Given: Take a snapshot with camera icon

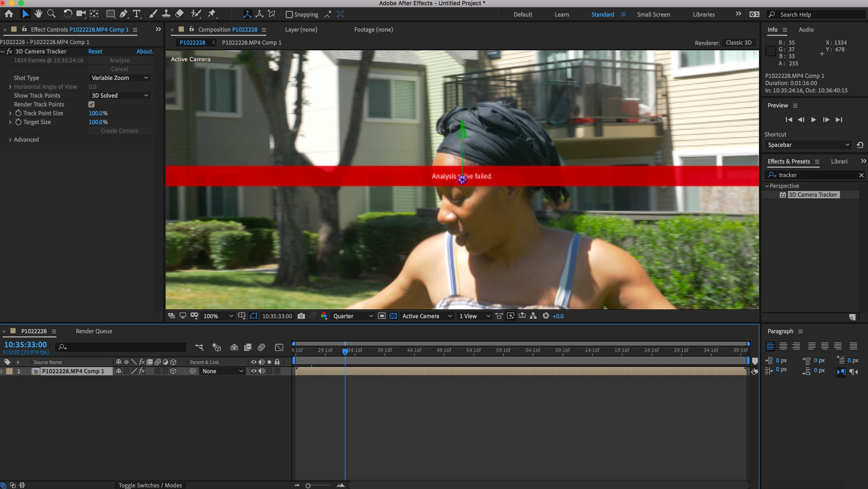Looking at the screenshot, I should coord(301,316).
